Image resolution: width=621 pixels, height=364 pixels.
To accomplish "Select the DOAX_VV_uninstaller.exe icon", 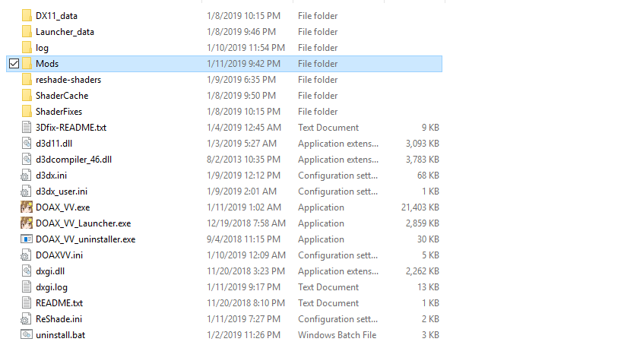I will click(x=27, y=239).
